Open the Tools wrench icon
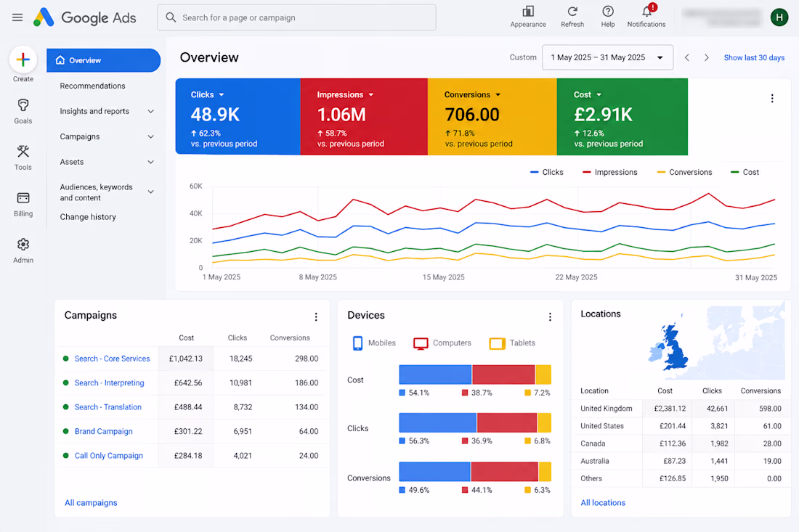Image resolution: width=799 pixels, height=532 pixels. point(23,151)
